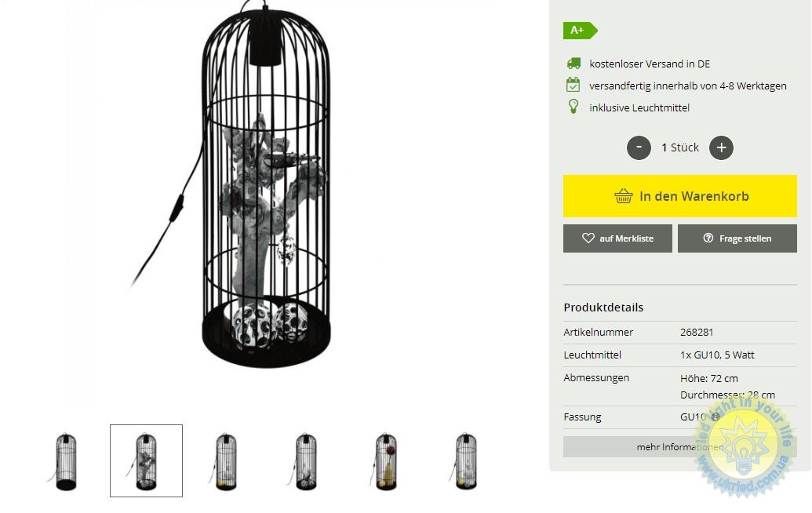Click the question mark icon
This screenshot has height=513, width=812.
[x=708, y=238]
